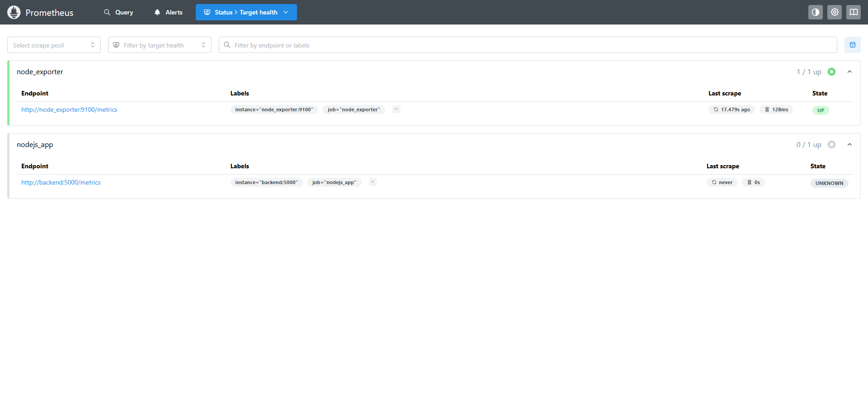Click the job="nodejs_app" label badge
Screen dimensions: 868x418
click(x=335, y=182)
